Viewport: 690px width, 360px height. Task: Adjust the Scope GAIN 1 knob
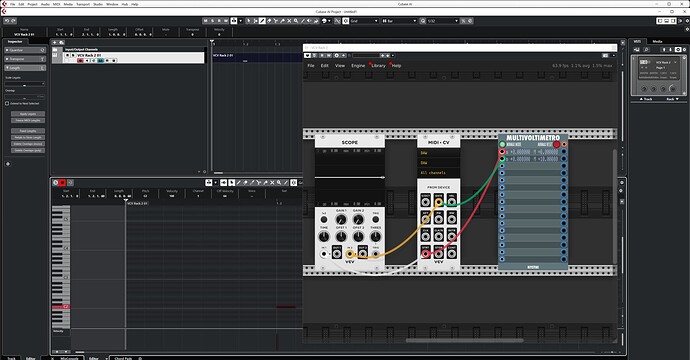click(341, 220)
